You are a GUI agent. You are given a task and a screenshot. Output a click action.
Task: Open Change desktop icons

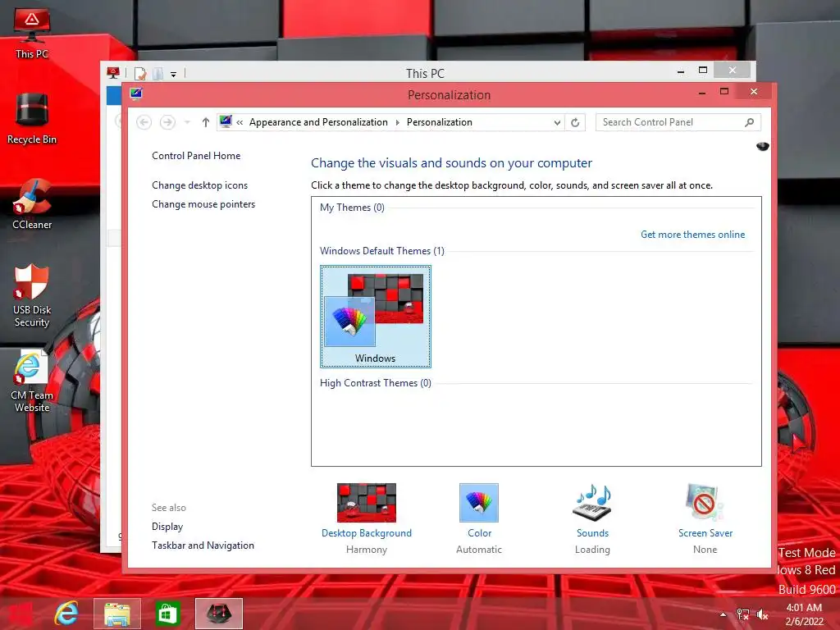coord(200,185)
